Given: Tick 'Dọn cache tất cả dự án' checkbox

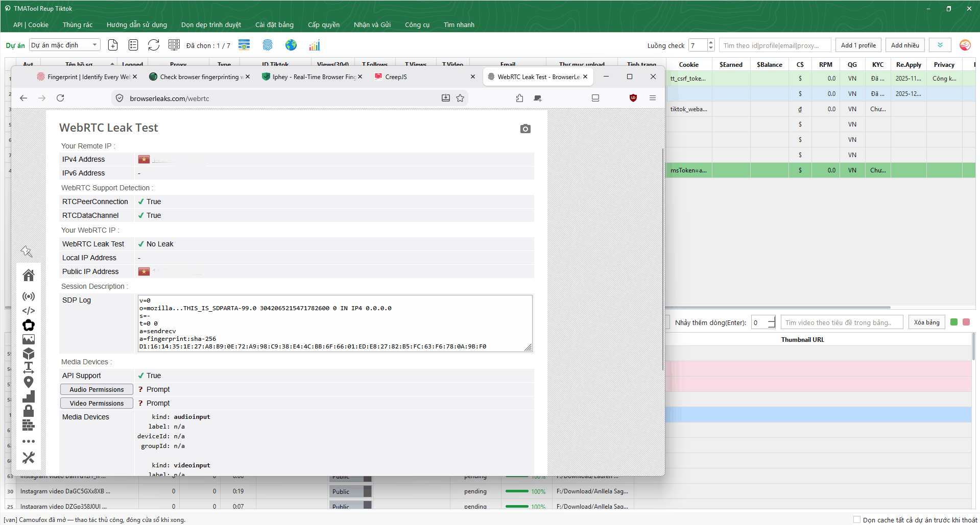Looking at the screenshot, I should pyautogui.click(x=857, y=519).
